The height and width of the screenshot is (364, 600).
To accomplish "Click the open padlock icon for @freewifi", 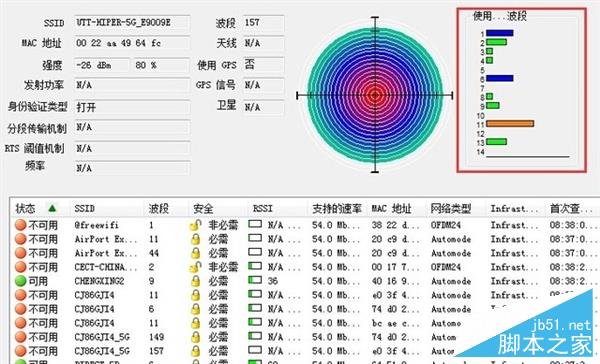I will pyautogui.click(x=196, y=225).
